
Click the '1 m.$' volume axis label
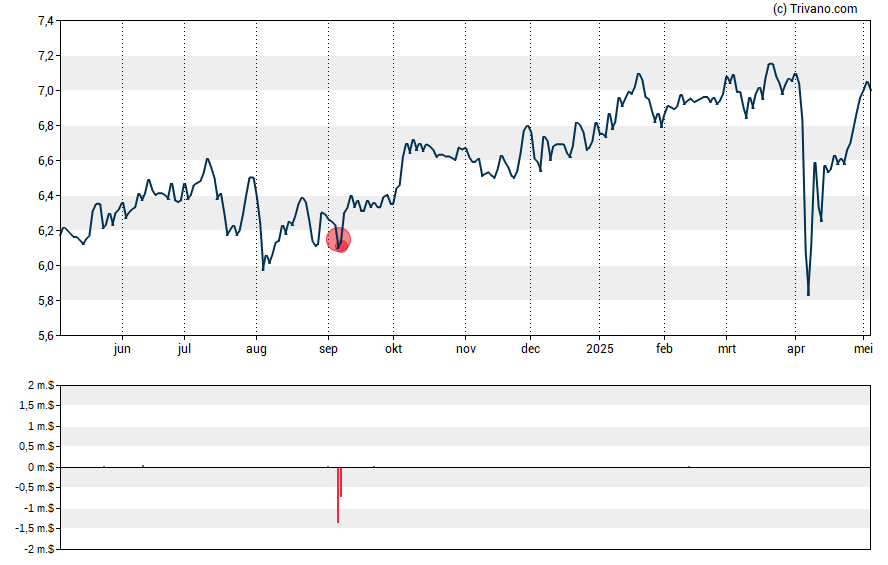(x=41, y=426)
